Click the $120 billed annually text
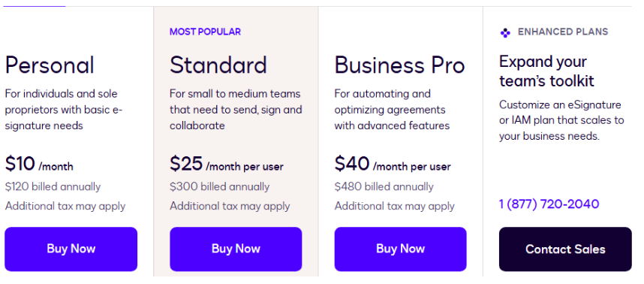644x284 pixels. 53,186
